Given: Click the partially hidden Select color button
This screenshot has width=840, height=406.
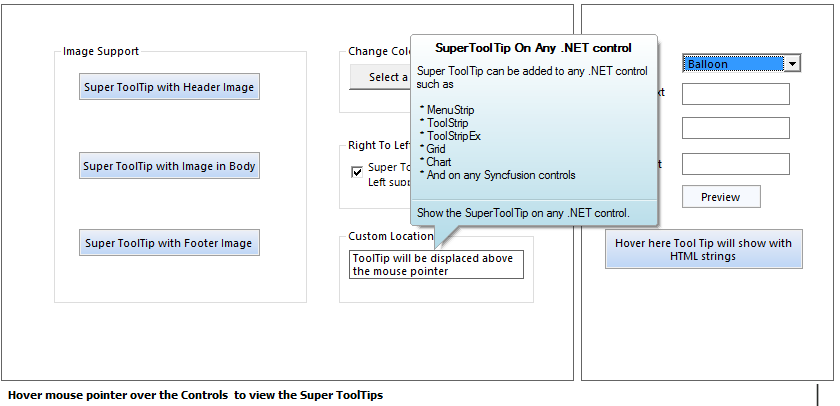Looking at the screenshot, I should [380, 77].
